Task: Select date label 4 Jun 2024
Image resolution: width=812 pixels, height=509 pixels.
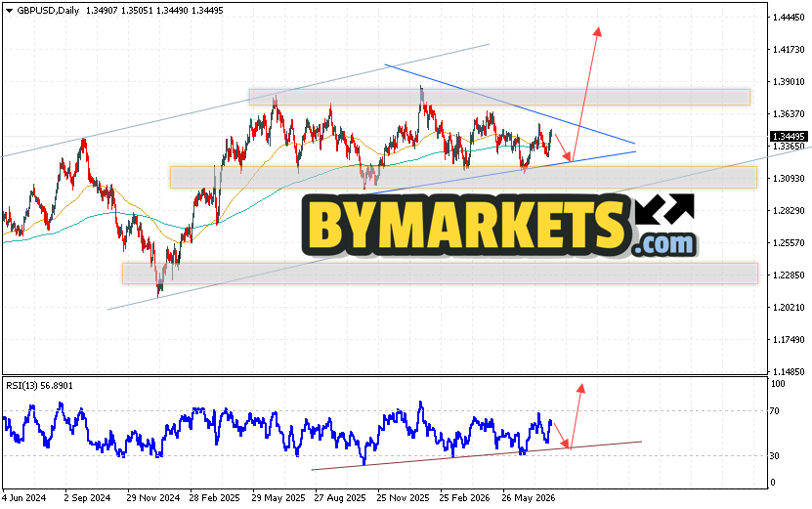Action: (x=23, y=498)
